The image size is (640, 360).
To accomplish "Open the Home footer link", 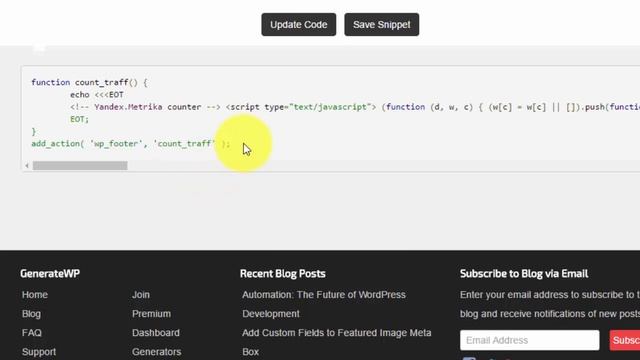I will click(35, 295).
